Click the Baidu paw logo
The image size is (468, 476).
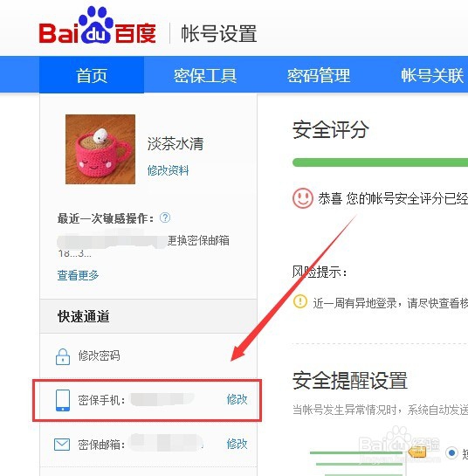pos(98,25)
